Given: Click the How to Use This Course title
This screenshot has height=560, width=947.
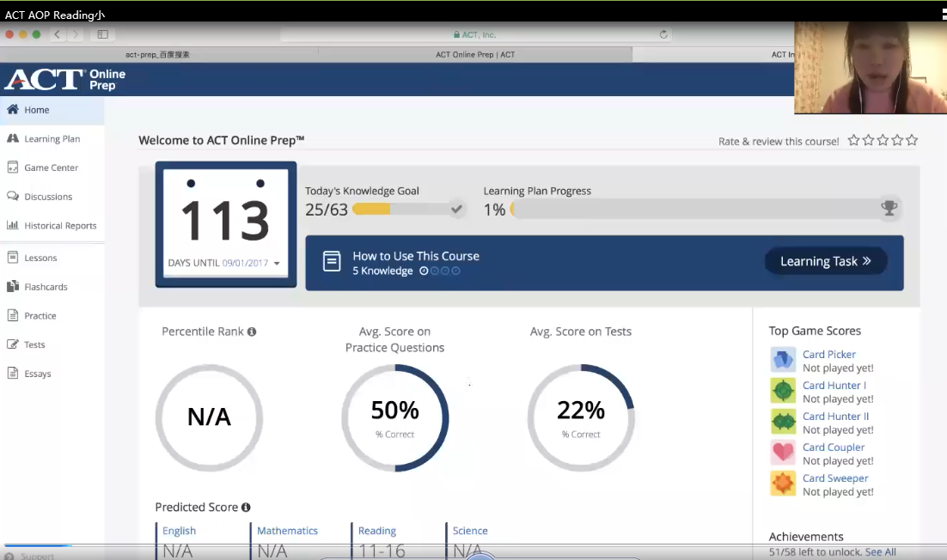Looking at the screenshot, I should [x=416, y=256].
